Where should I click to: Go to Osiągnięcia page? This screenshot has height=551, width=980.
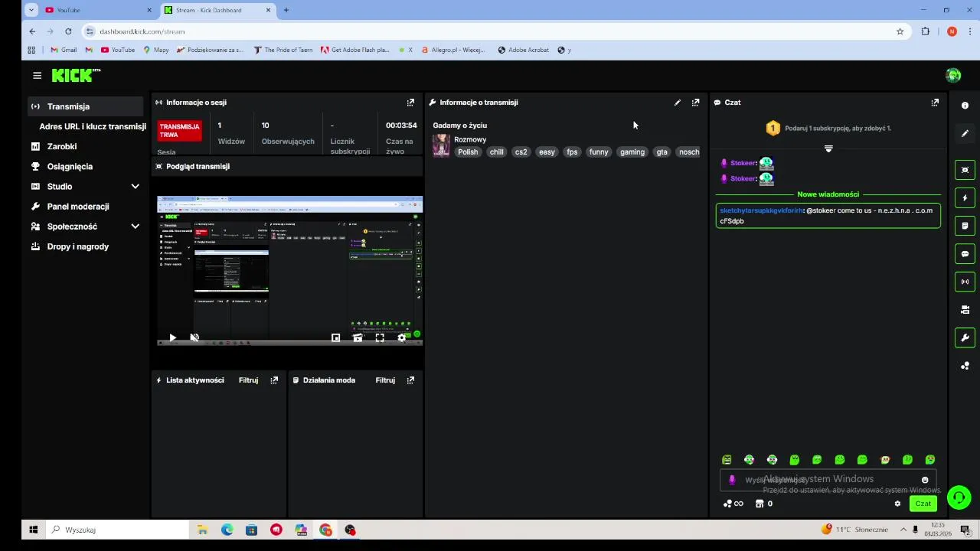pos(86,166)
